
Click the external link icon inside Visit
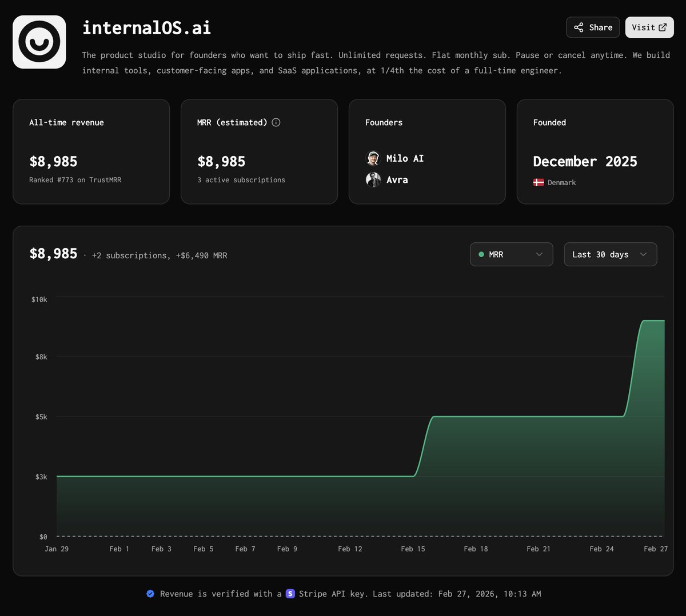[662, 27]
